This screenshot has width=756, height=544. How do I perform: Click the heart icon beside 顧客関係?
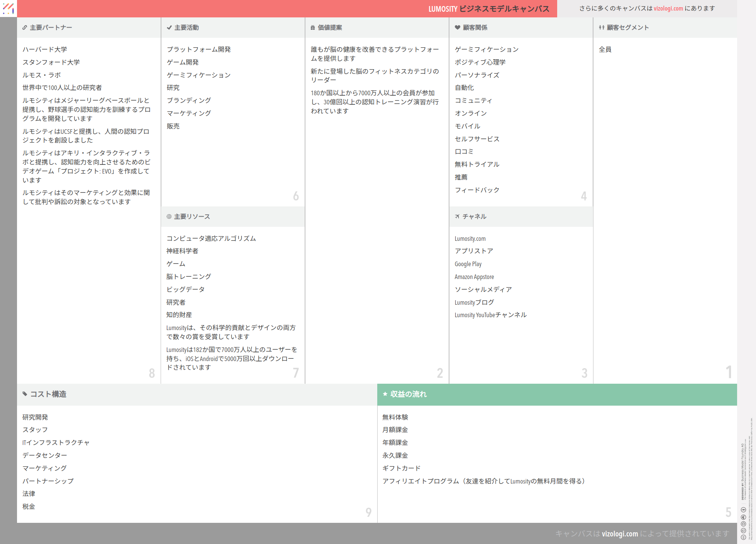[457, 28]
